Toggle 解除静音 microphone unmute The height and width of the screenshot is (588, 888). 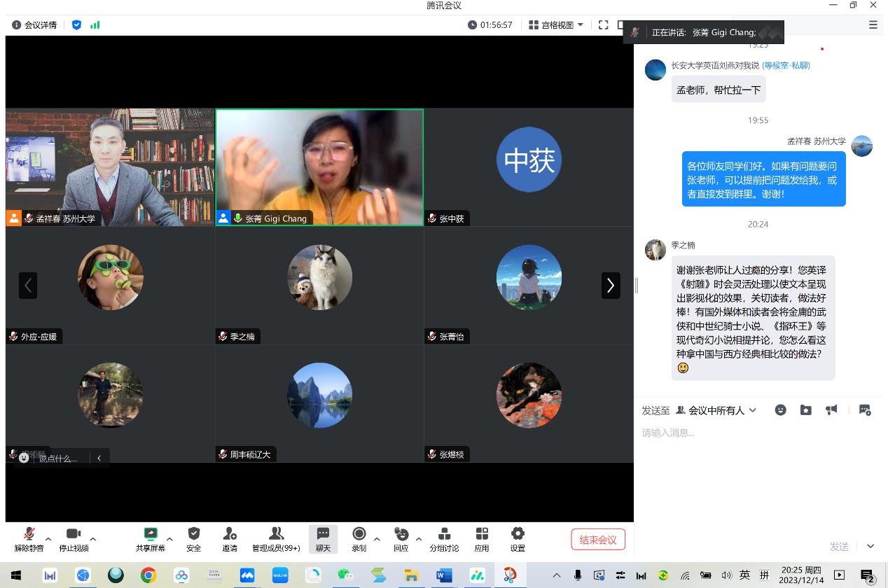[29, 535]
